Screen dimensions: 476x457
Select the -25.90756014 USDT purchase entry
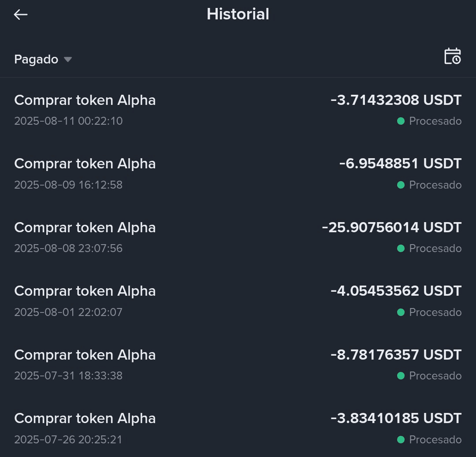click(x=238, y=237)
